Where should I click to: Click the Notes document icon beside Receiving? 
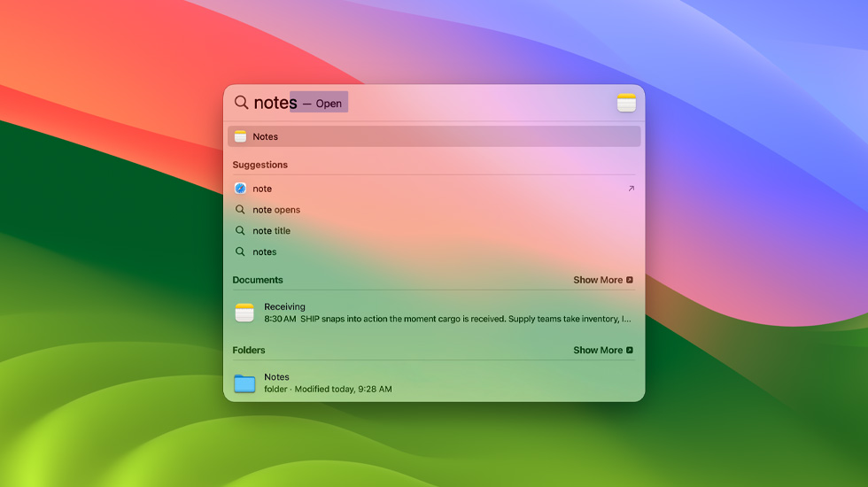244,313
